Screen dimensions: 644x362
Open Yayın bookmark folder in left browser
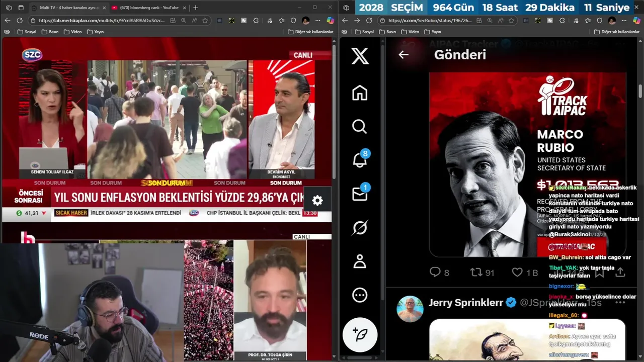(96, 32)
